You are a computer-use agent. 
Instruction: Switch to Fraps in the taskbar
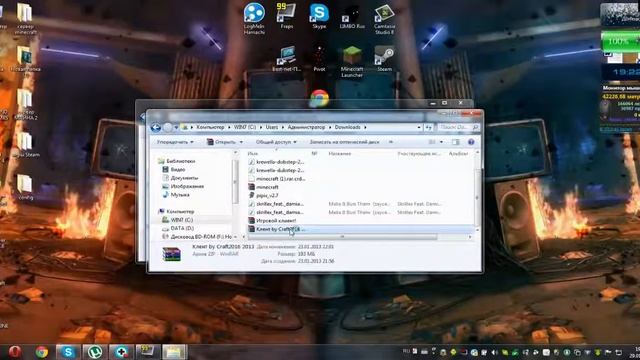[x=148, y=351]
